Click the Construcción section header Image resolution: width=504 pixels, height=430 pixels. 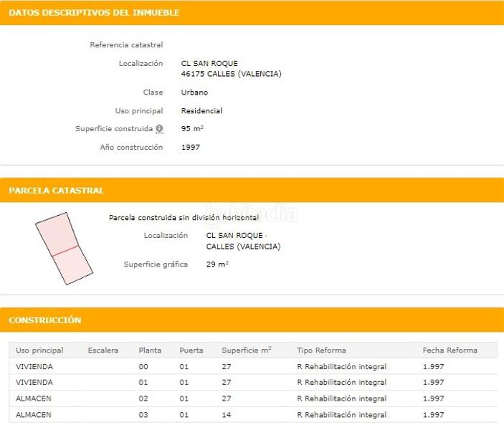tap(45, 320)
